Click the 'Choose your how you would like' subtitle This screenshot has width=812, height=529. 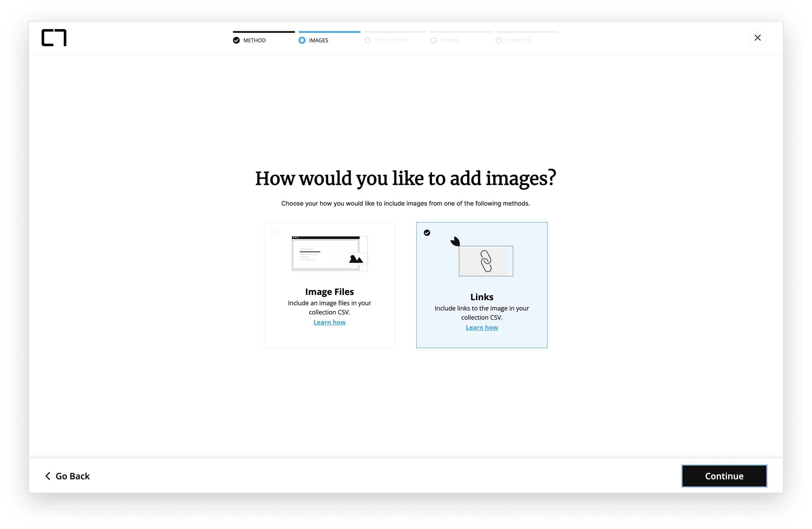point(406,203)
